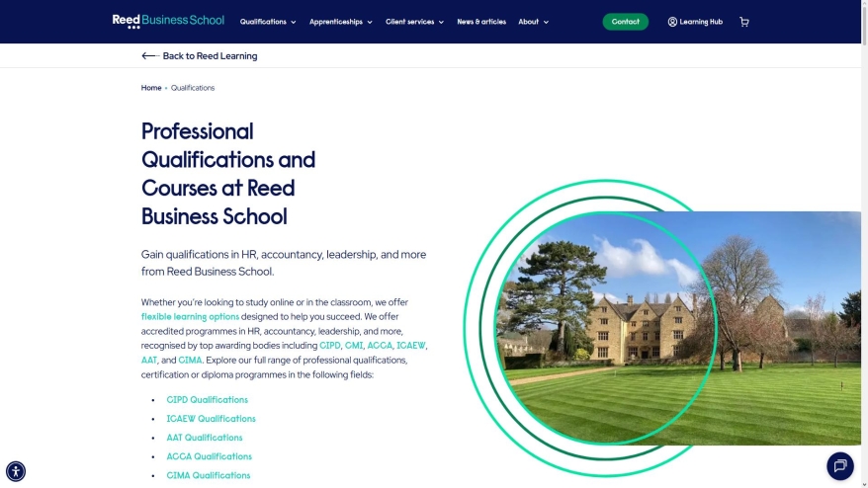Click the Qualifications breadcrumb text
Screen dimensions: 868x488
coord(193,87)
